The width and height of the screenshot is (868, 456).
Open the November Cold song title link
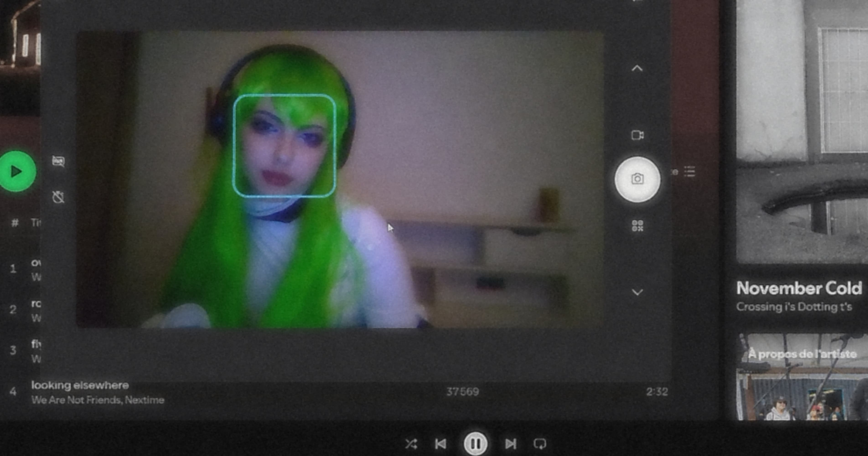[x=799, y=288]
